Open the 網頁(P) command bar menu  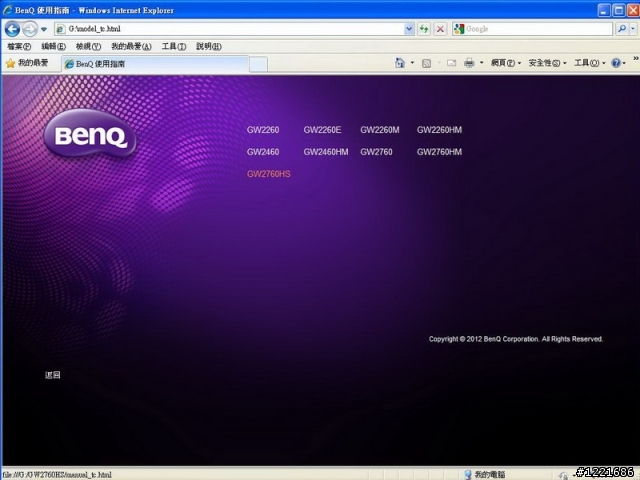click(x=506, y=63)
